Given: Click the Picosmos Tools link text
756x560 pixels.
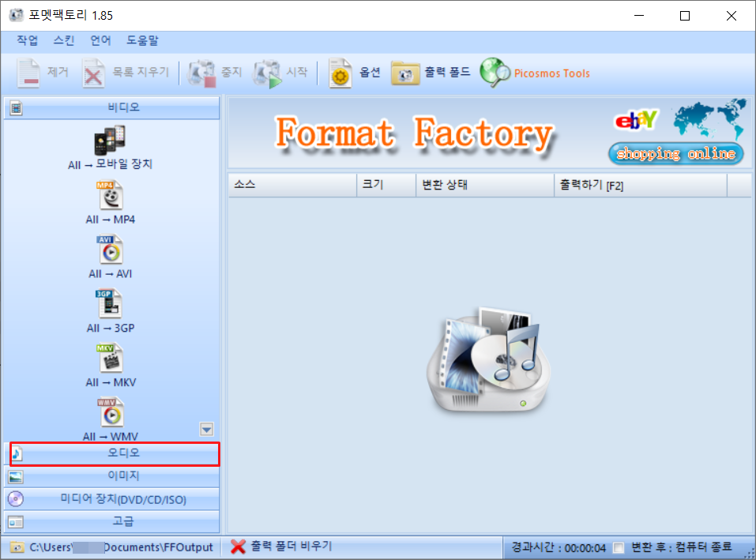Looking at the screenshot, I should (x=551, y=73).
